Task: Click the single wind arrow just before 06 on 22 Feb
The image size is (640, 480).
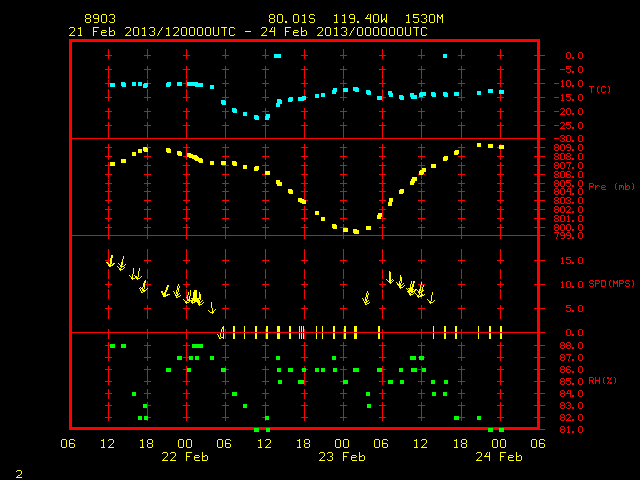Action: click(212, 308)
